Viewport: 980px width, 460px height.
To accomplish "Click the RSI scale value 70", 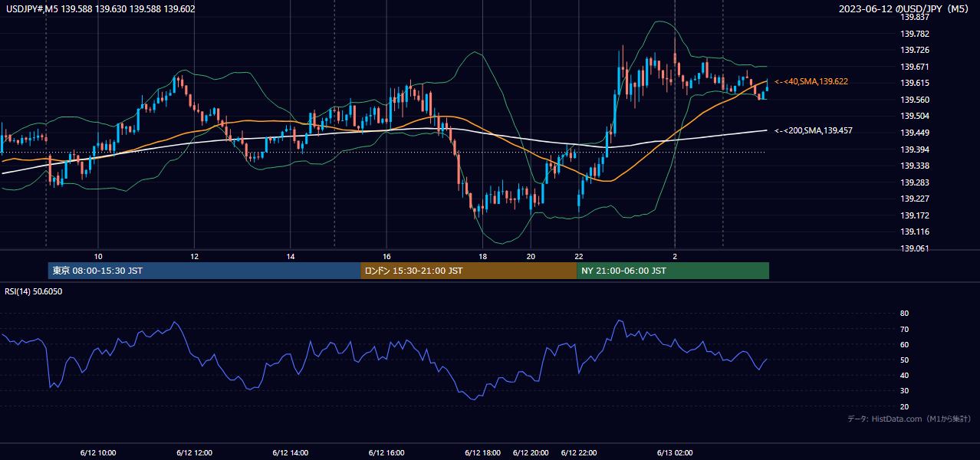I will [x=905, y=329].
